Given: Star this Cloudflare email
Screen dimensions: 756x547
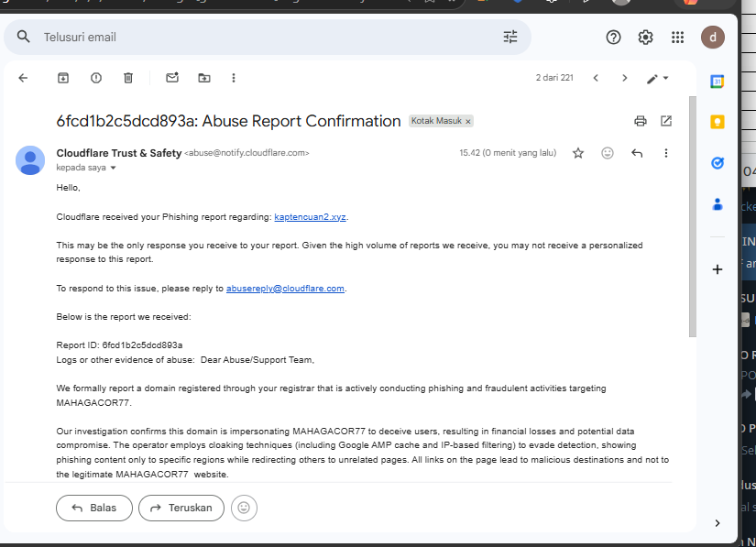Looking at the screenshot, I should 578,153.
